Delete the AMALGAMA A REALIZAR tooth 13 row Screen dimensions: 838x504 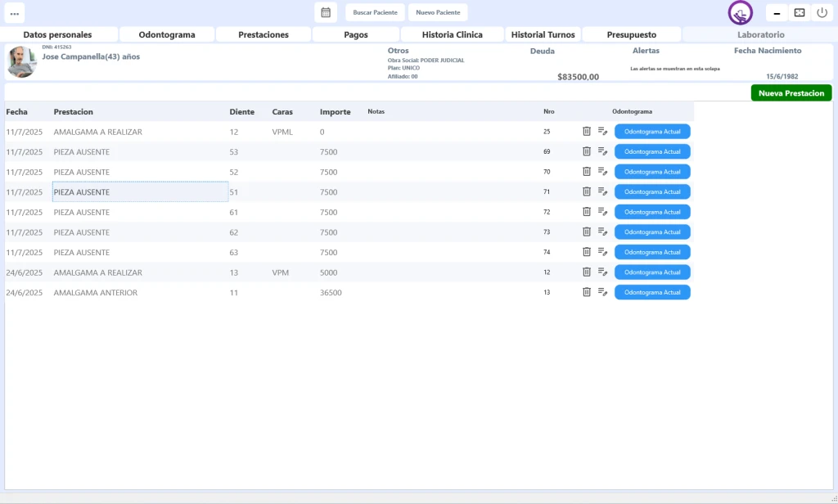point(586,272)
